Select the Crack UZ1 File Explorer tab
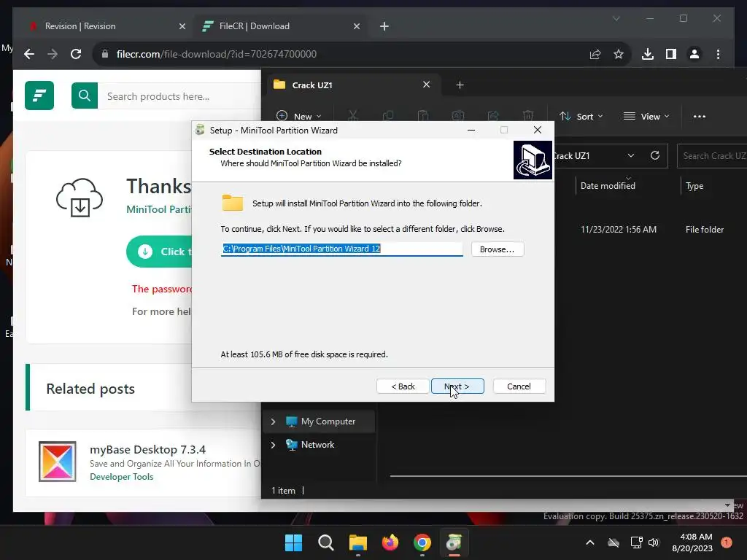The image size is (747, 560). (352, 85)
